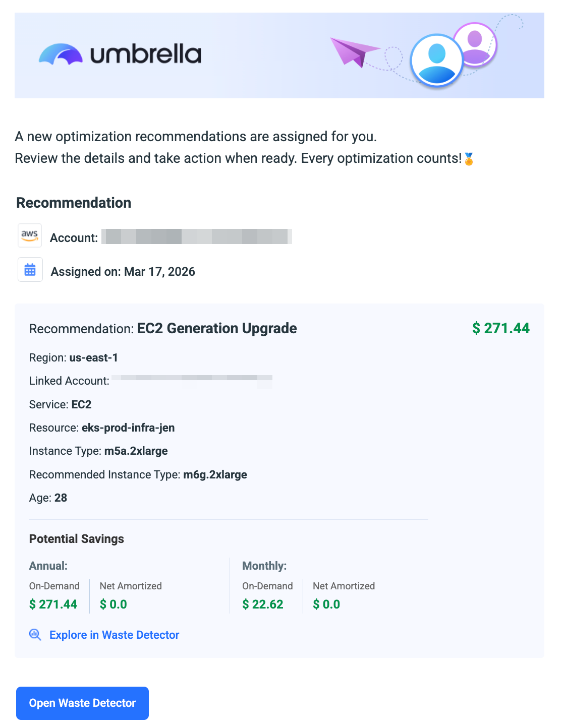Viewport: 563px width, 728px height.
Task: Click the green $ 271.44 total at top right
Action: (500, 328)
